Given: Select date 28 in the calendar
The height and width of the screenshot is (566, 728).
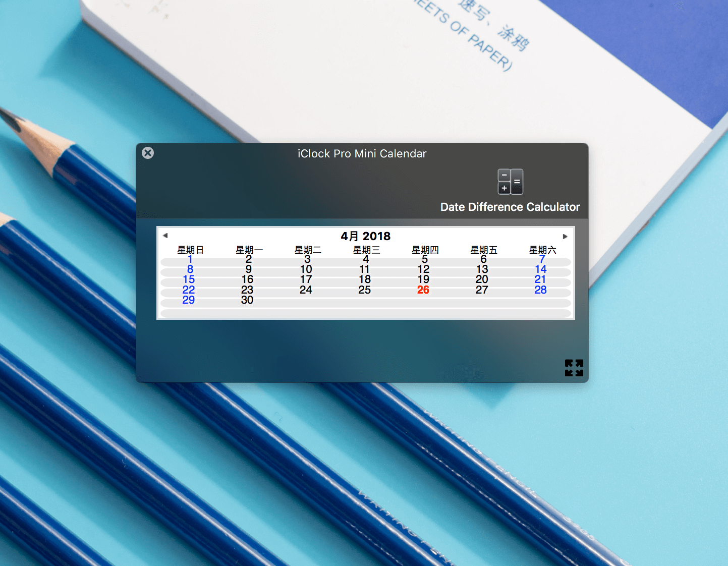Looking at the screenshot, I should tap(541, 290).
